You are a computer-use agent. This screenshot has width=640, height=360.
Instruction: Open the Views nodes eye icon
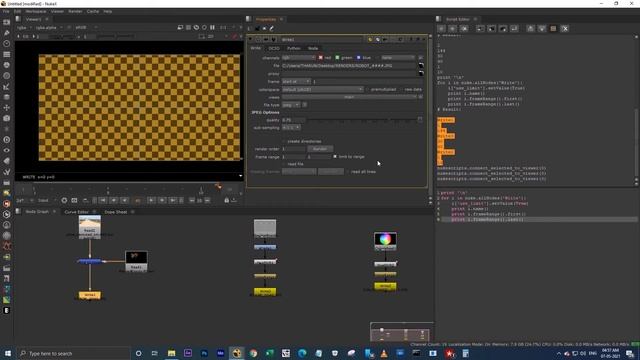[x=7, y=150]
